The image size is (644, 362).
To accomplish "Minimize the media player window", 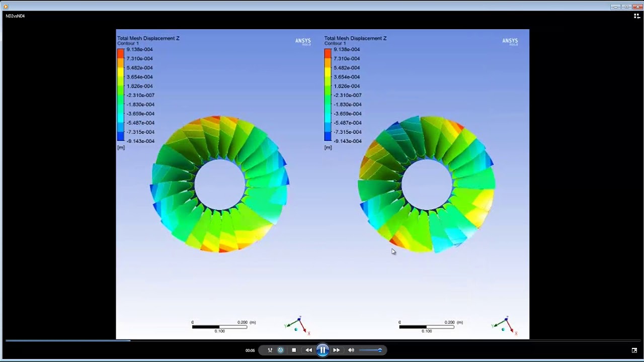I will pos(616,7).
